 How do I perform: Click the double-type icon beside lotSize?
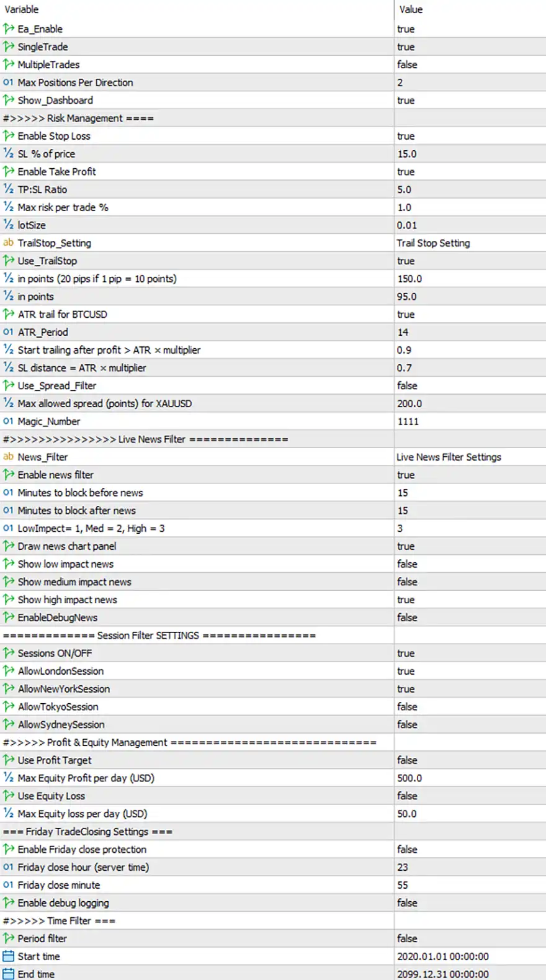(8, 225)
